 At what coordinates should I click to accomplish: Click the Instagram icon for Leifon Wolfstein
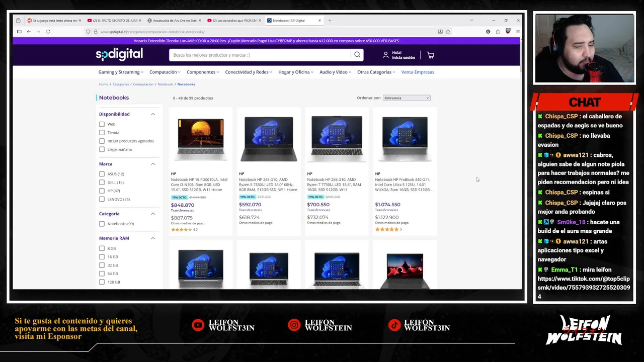[294, 325]
